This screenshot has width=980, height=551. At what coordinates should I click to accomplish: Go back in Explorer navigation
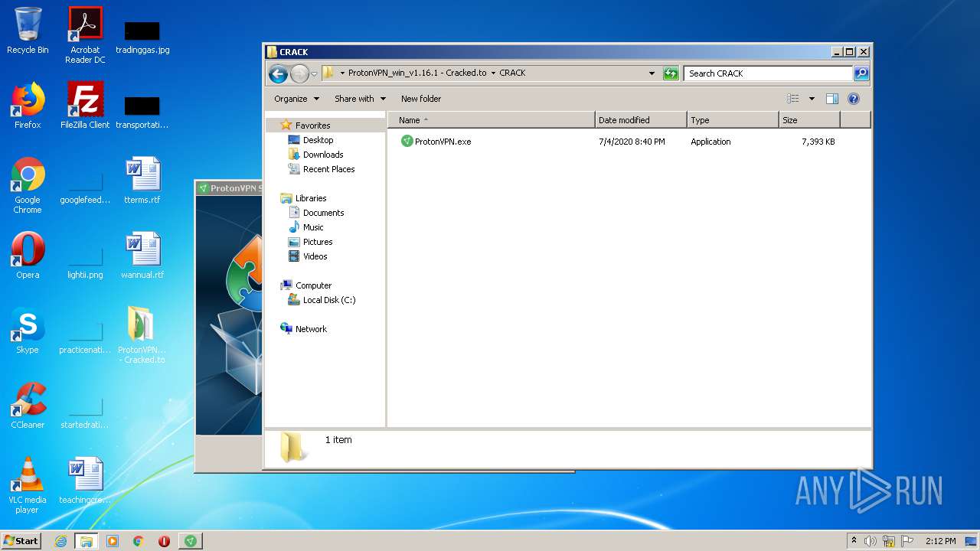(278, 73)
